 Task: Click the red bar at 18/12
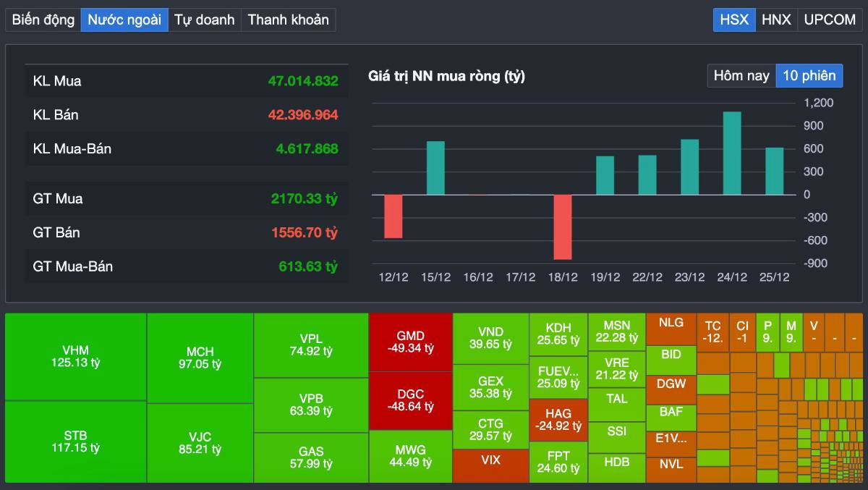pos(563,227)
